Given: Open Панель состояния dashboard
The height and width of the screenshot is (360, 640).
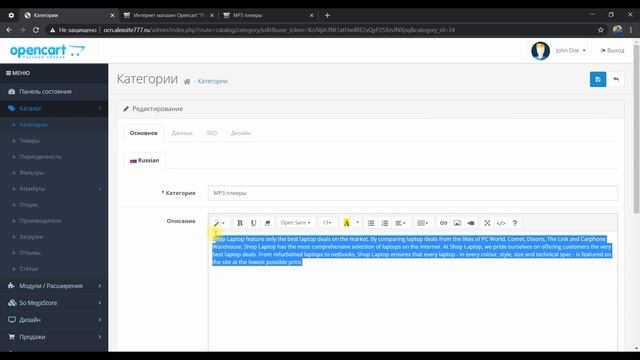Looking at the screenshot, I should (x=54, y=92).
